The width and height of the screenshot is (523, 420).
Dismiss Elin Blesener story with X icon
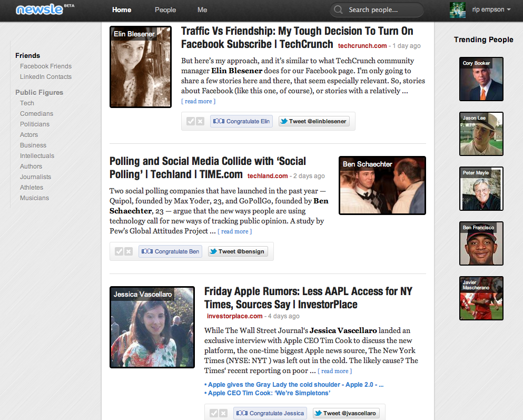coord(200,121)
